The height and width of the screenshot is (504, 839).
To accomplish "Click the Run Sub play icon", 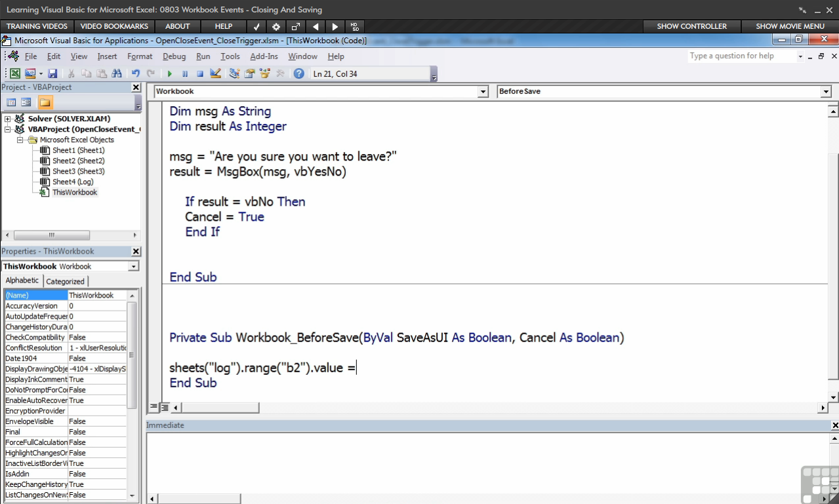I will pos(170,74).
